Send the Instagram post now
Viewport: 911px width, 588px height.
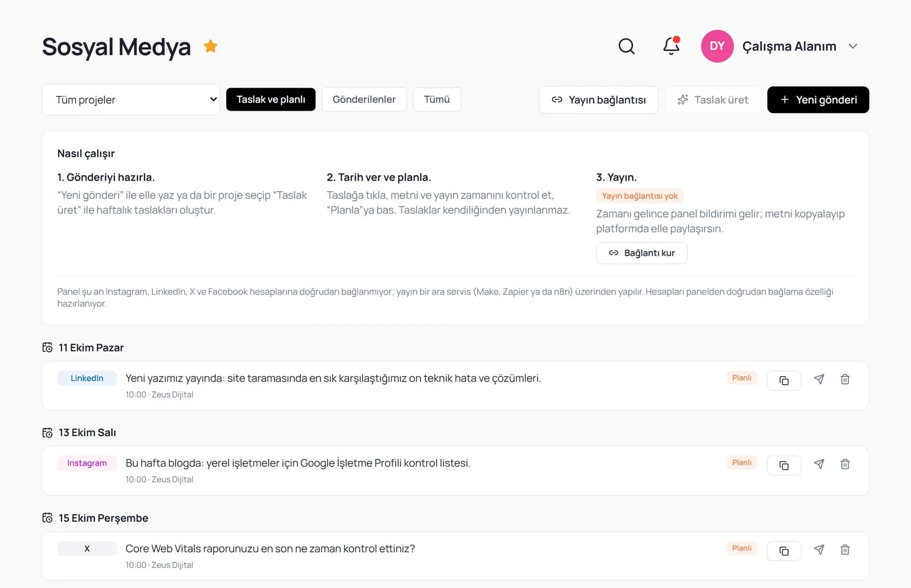[x=819, y=465]
